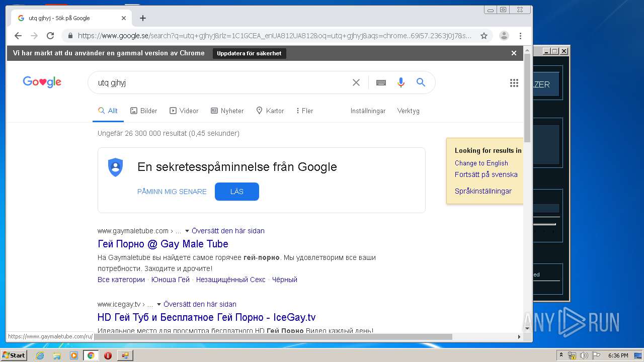
Task: Show hidden tray icons arrow
Action: coord(561,355)
